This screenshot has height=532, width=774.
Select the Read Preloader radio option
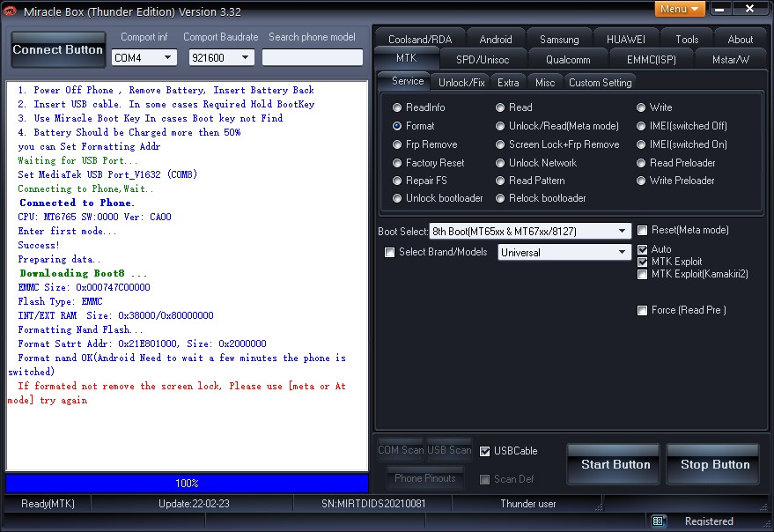pyautogui.click(x=675, y=163)
